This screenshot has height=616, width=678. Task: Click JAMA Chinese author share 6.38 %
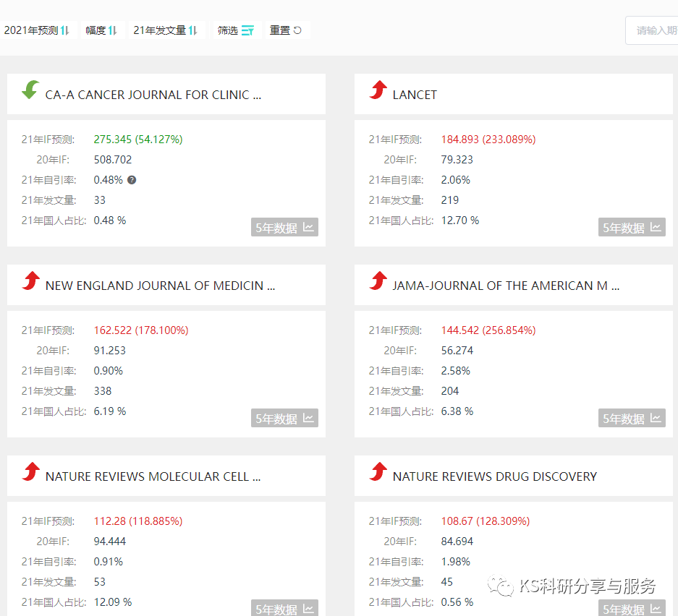[x=457, y=411]
